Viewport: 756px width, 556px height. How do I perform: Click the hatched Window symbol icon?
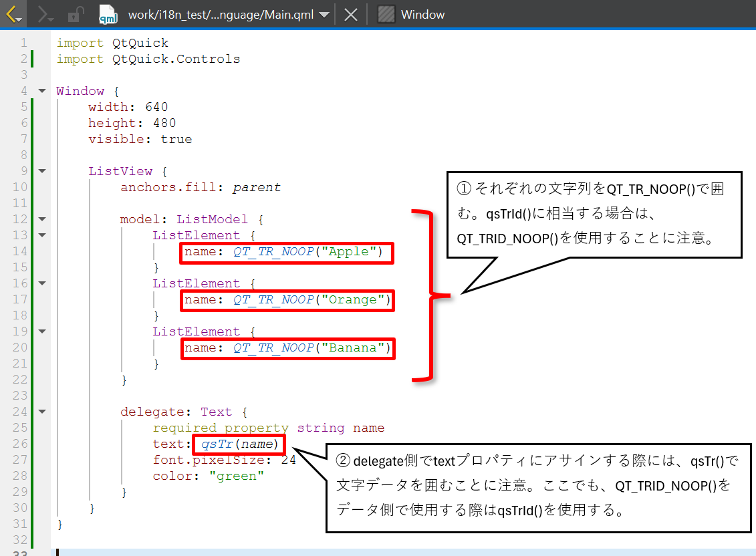386,14
